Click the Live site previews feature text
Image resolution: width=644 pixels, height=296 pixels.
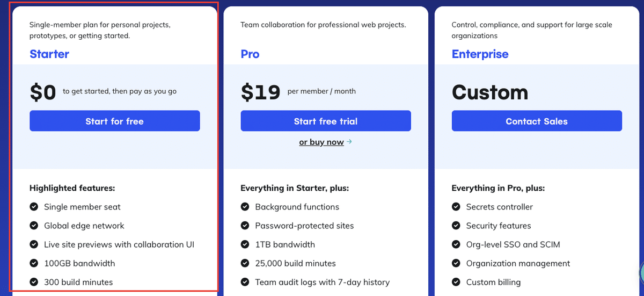coord(119,244)
